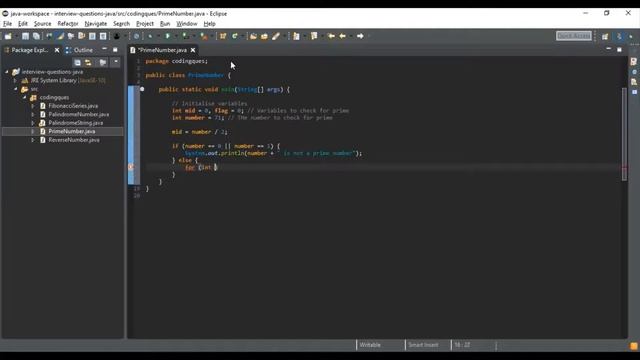The image size is (640, 360).
Task: Click the New Java Class toolbar icon
Action: coord(235,36)
